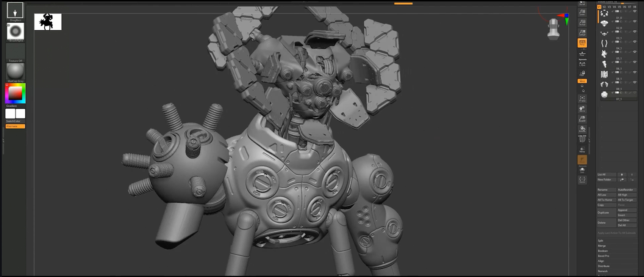Create a New Folder
The height and width of the screenshot is (277, 644).
click(x=606, y=179)
